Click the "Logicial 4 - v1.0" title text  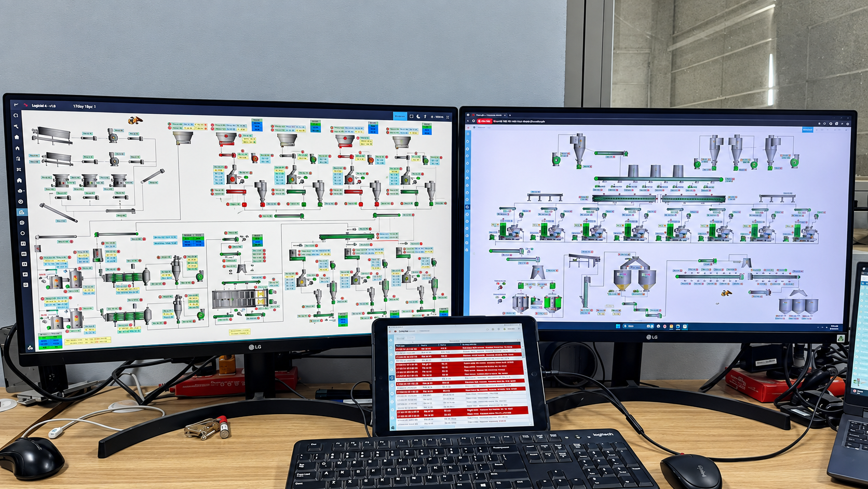44,105
